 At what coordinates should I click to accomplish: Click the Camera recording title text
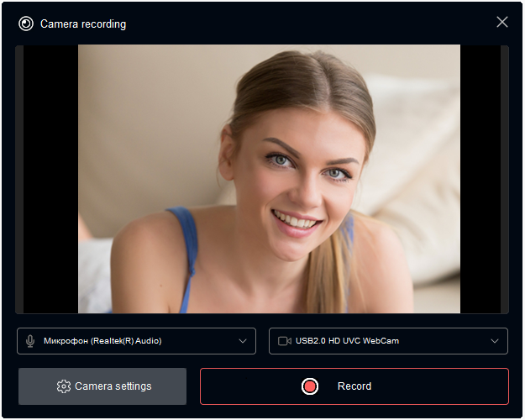83,24
